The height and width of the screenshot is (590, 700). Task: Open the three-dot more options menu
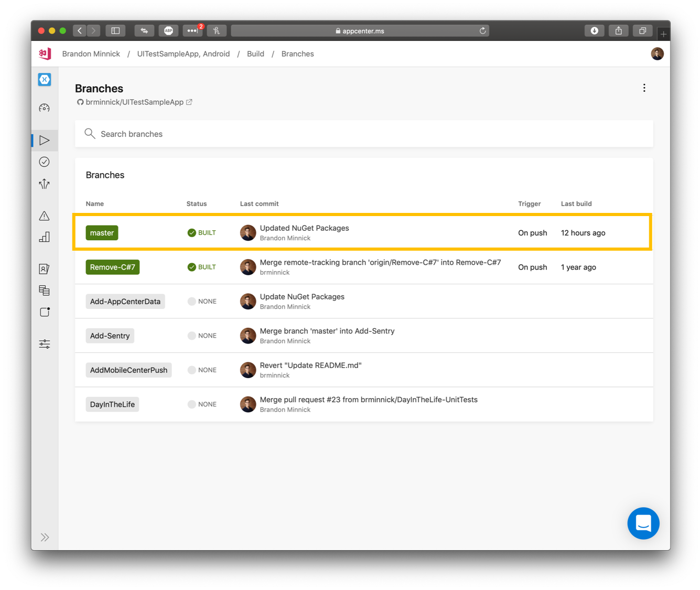pos(644,88)
